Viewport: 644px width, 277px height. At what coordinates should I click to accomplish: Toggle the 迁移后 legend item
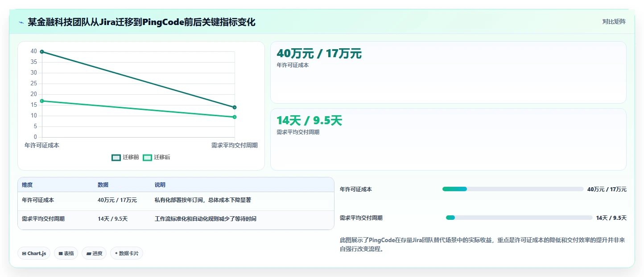coord(157,157)
